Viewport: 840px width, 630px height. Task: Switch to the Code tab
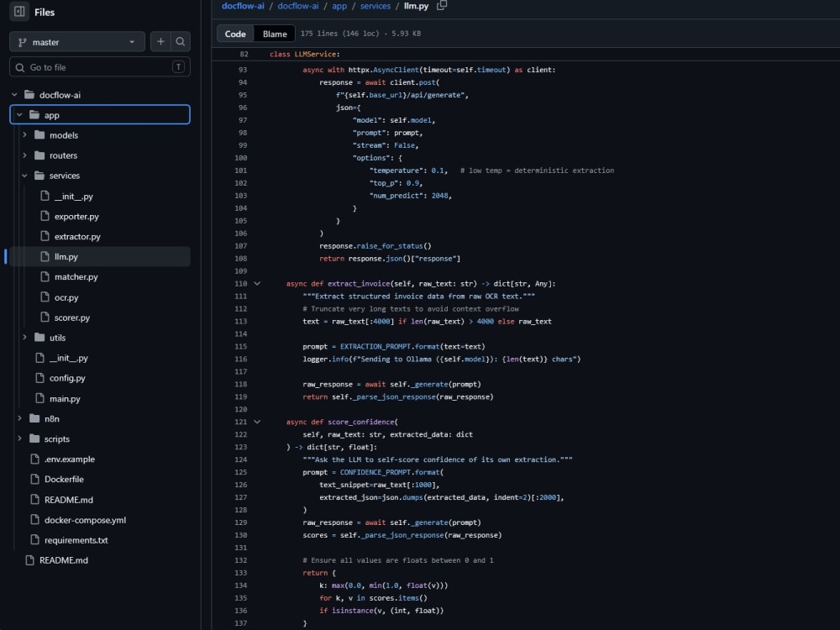point(235,34)
